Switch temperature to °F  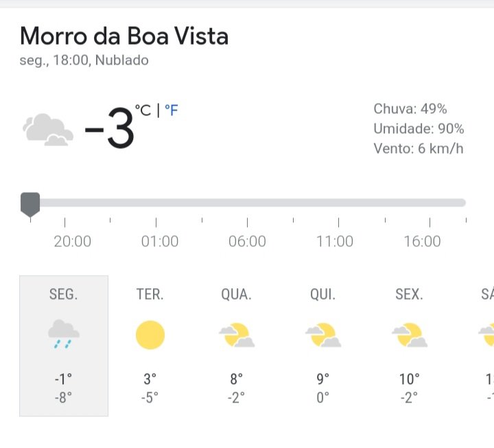coord(172,110)
